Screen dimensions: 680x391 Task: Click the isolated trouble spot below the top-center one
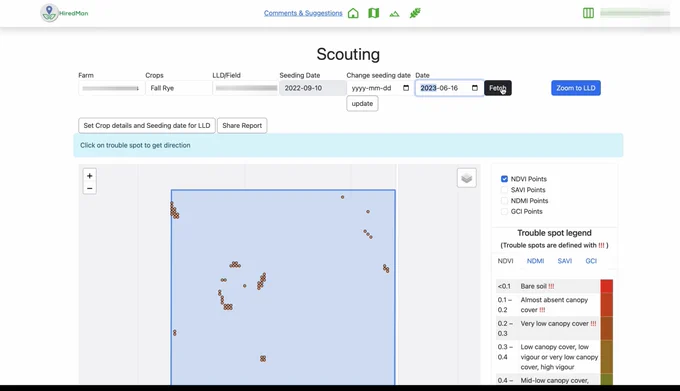tap(368, 212)
